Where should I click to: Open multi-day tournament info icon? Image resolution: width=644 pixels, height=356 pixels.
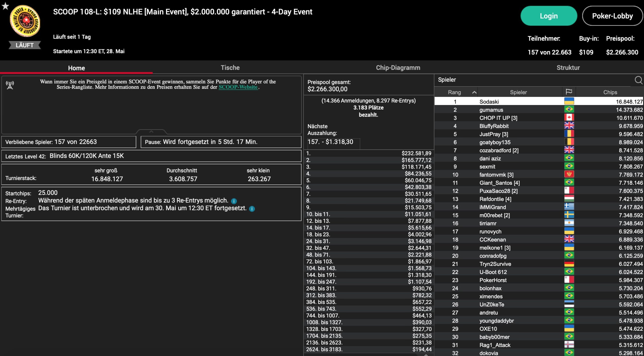click(252, 209)
